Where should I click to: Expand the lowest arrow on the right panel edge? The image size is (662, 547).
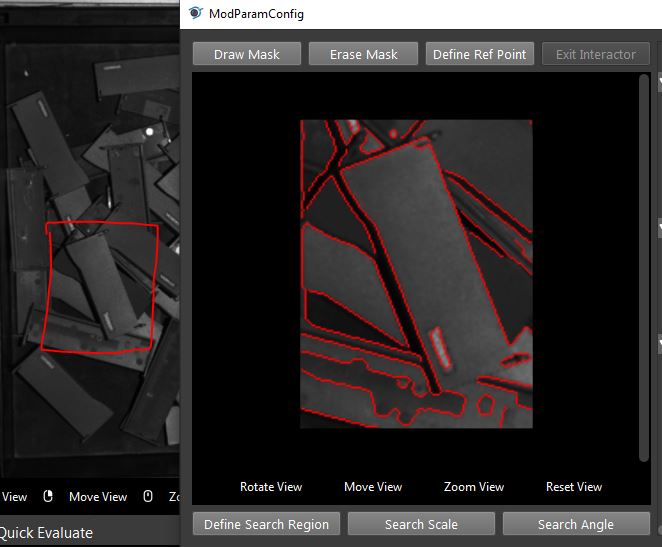[659, 342]
